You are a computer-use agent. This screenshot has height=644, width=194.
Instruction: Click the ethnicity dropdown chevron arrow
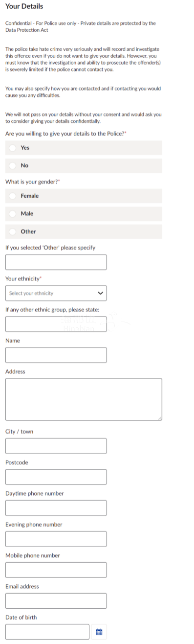101,294
